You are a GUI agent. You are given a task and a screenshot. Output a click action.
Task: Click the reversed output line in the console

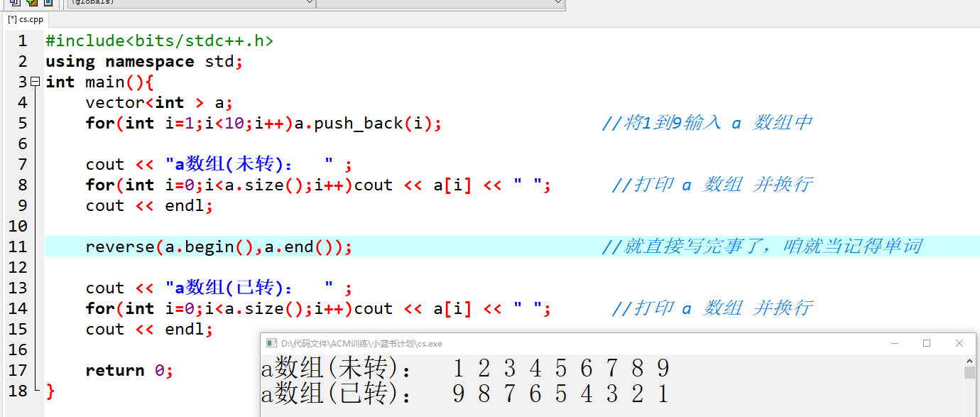click(x=462, y=393)
